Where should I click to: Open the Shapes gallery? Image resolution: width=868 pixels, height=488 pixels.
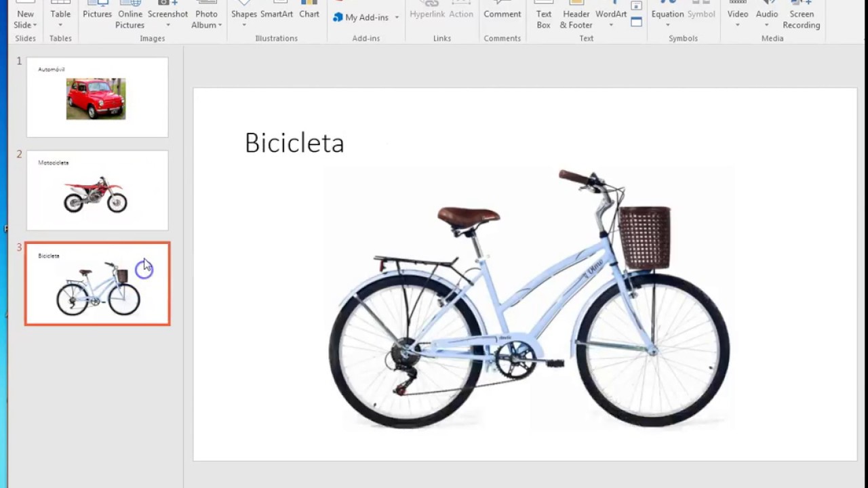click(x=243, y=9)
